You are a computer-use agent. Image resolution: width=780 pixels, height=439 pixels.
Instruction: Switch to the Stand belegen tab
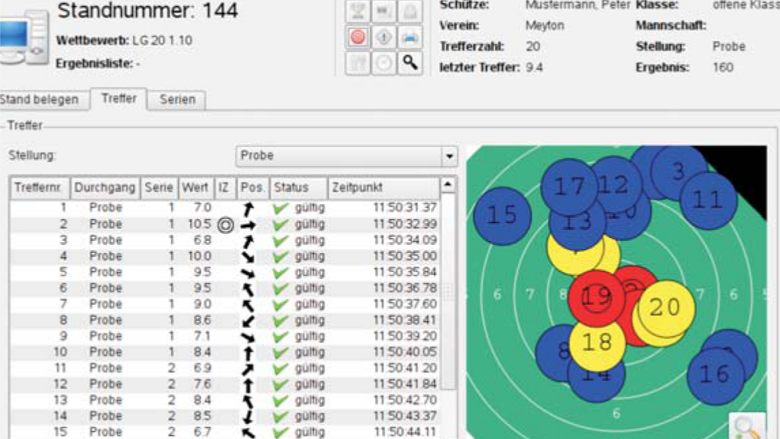point(39,99)
